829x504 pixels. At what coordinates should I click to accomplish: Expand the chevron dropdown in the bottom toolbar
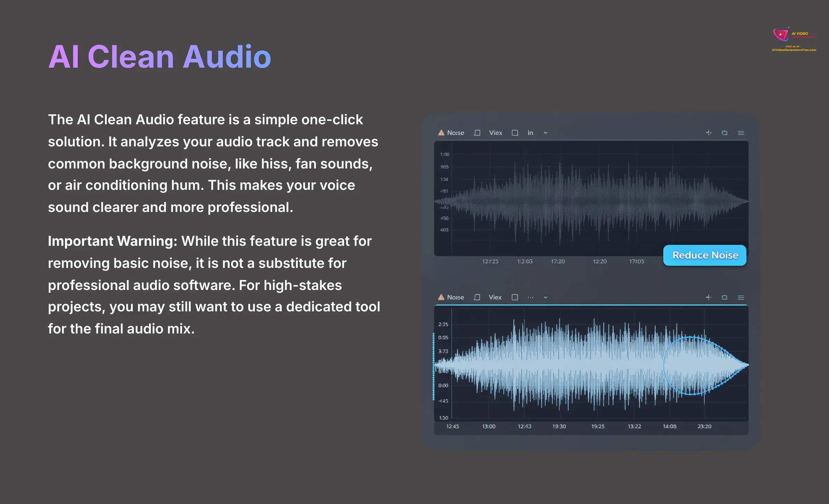click(545, 297)
